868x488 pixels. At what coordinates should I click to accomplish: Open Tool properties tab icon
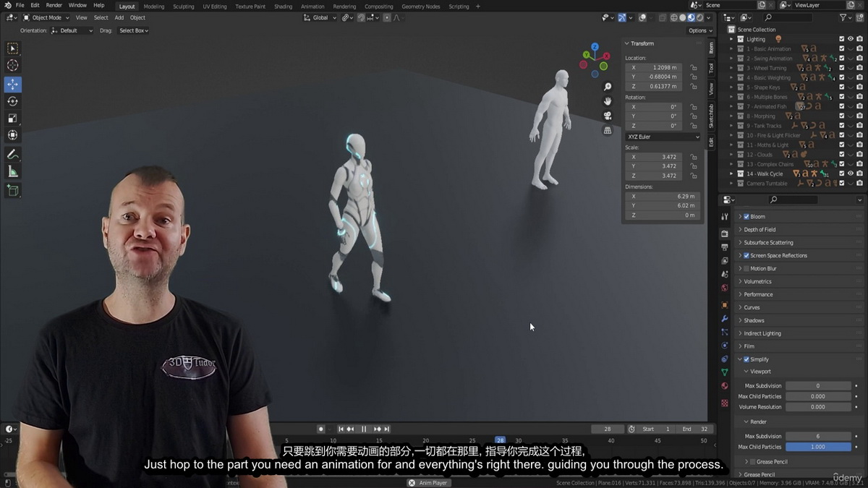(x=725, y=217)
